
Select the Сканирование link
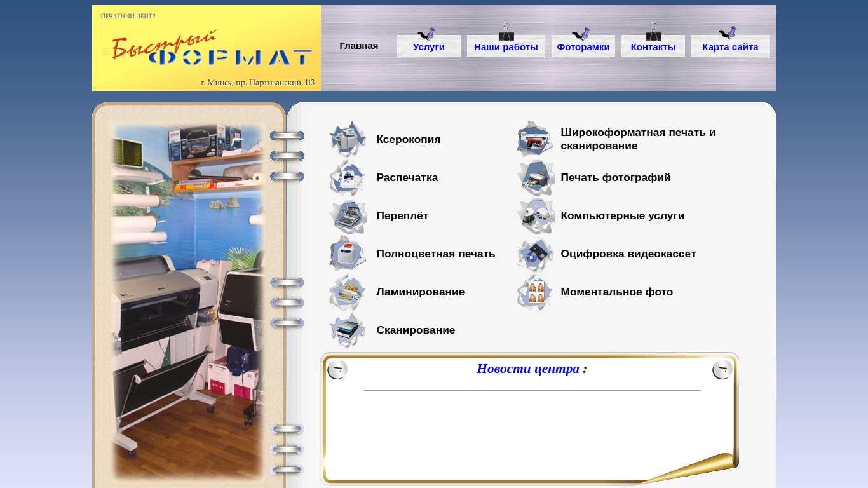[x=416, y=330]
